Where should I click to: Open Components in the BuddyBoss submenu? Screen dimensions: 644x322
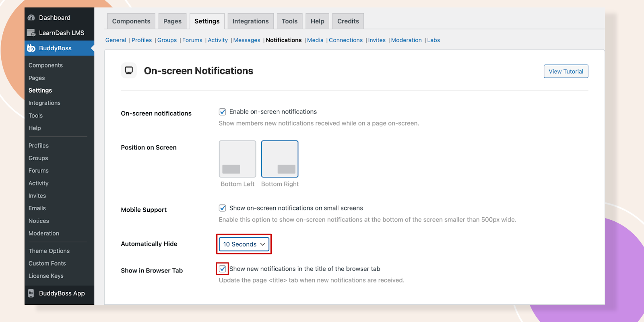[45, 65]
